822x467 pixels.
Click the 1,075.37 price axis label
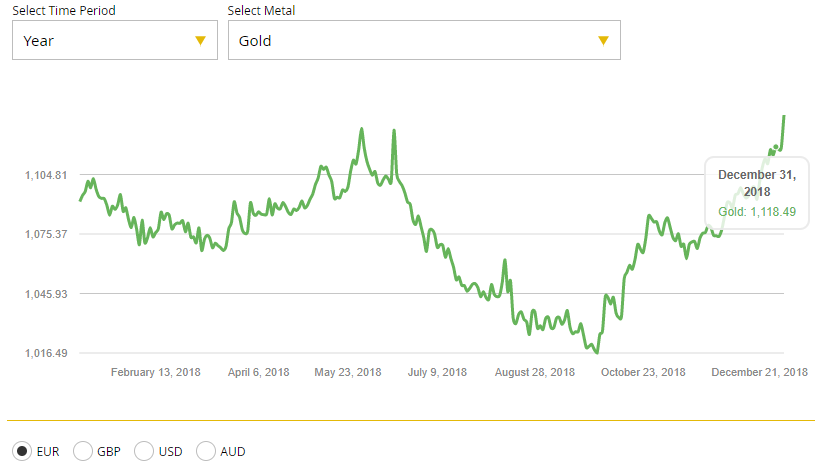(46, 234)
